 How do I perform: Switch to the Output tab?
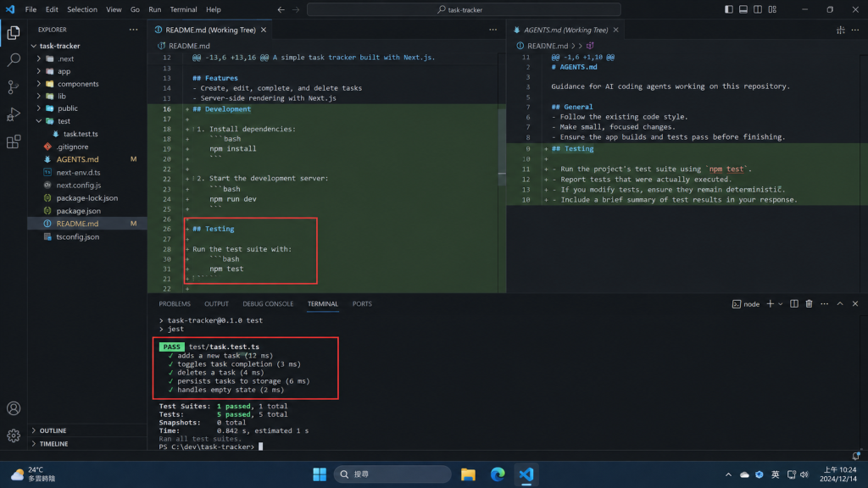[216, 304]
